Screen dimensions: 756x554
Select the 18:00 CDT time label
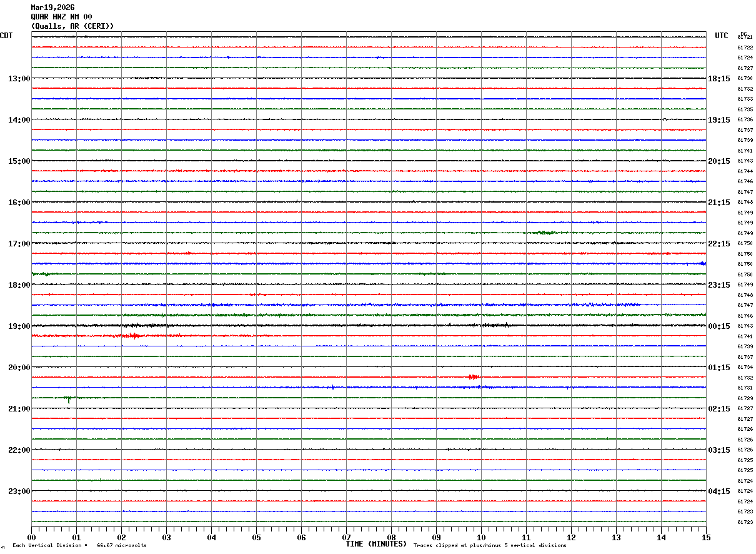click(19, 285)
